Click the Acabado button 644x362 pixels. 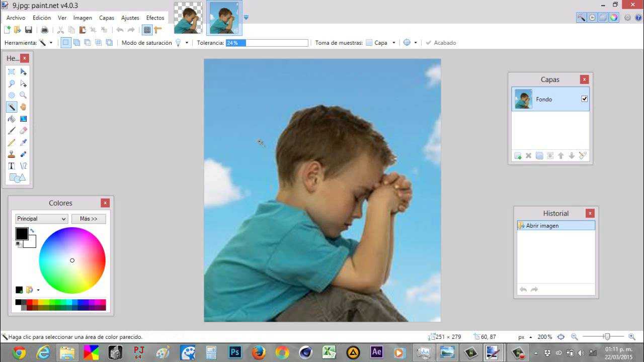[x=441, y=43]
